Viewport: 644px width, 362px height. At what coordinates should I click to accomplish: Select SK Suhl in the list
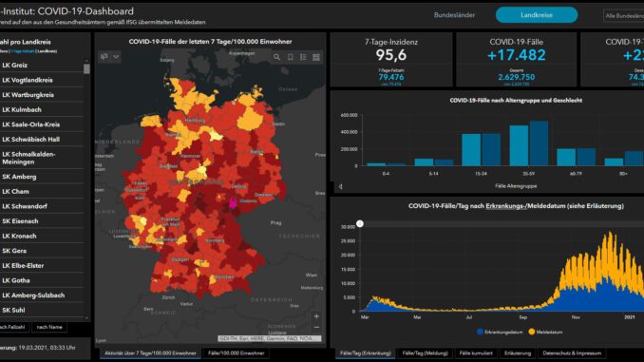point(42,310)
